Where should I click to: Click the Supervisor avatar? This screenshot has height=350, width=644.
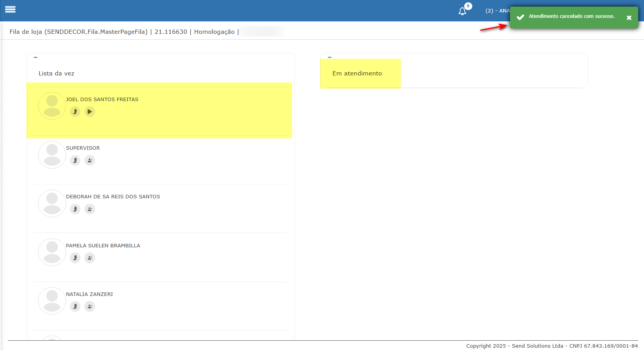52,154
